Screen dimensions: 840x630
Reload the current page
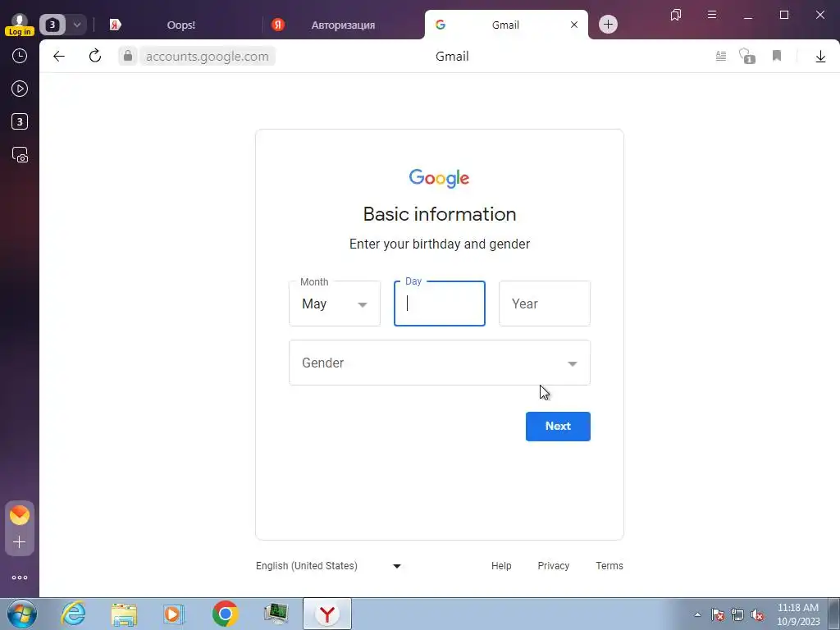95,56
